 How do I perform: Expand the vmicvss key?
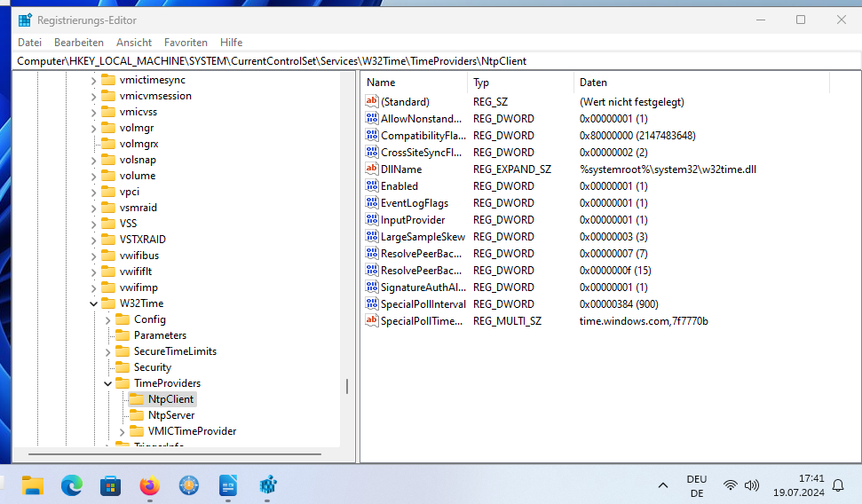[x=93, y=112]
